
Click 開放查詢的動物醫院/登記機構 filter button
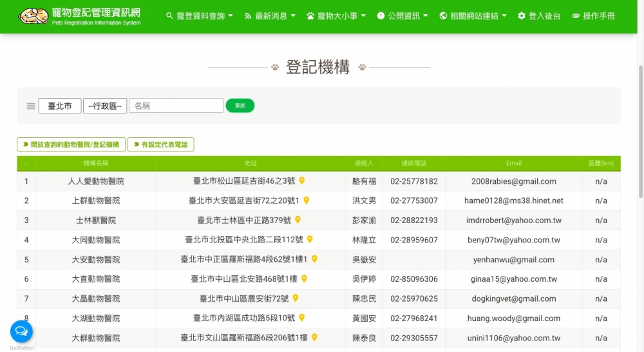pos(71,144)
